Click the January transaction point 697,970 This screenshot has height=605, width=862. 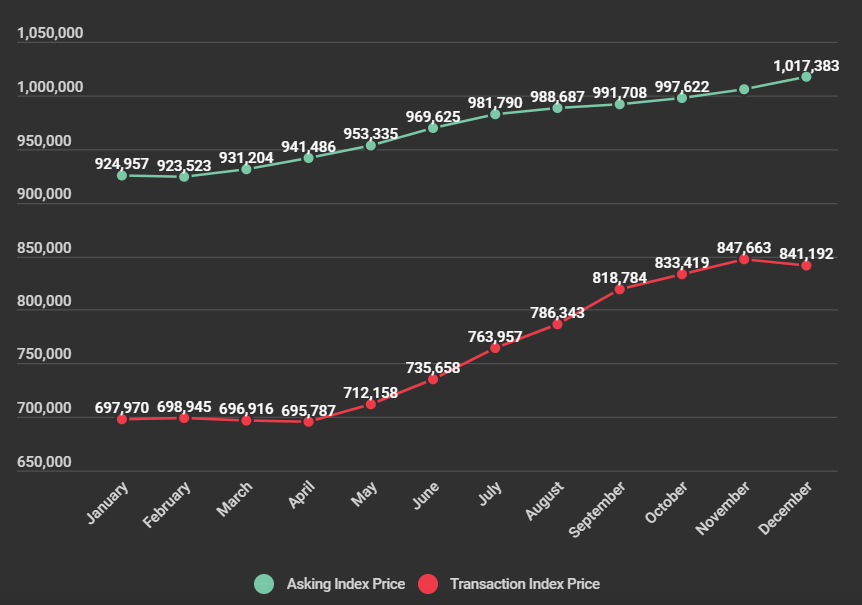point(122,419)
